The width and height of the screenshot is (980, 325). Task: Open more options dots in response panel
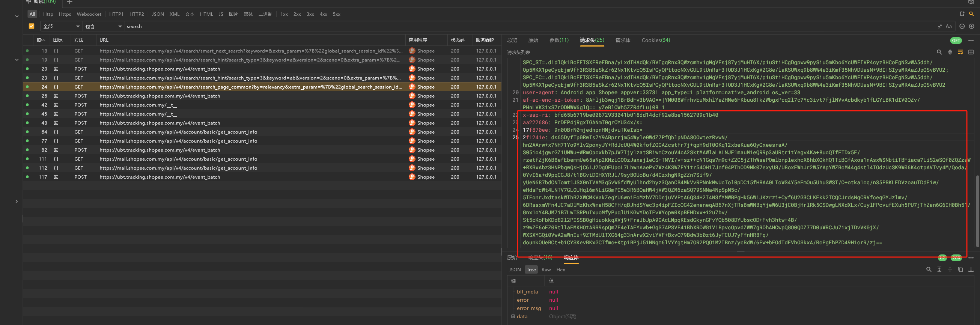click(x=971, y=258)
